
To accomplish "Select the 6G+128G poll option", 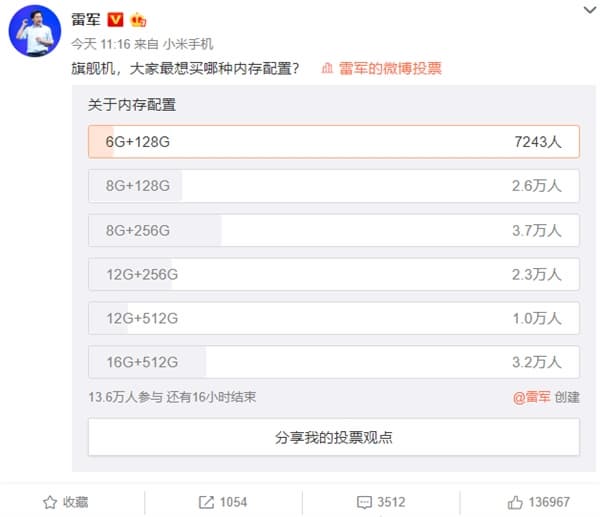I will pos(333,142).
